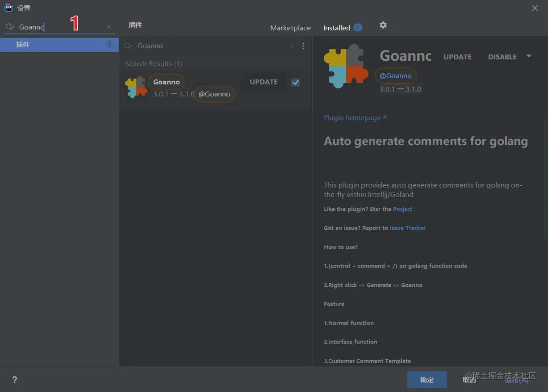The height and width of the screenshot is (392, 548).
Task: Click the Installed tab count badge
Action: [x=358, y=28]
